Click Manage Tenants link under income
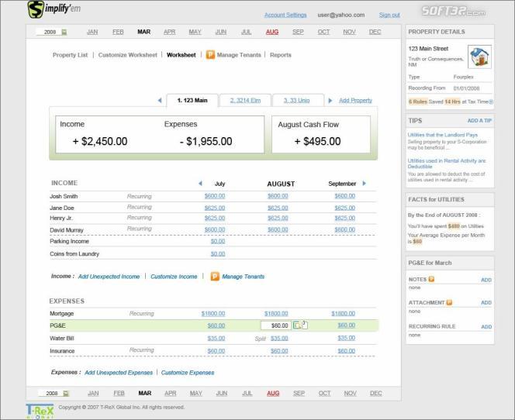The image size is (515, 420). pyautogui.click(x=243, y=277)
